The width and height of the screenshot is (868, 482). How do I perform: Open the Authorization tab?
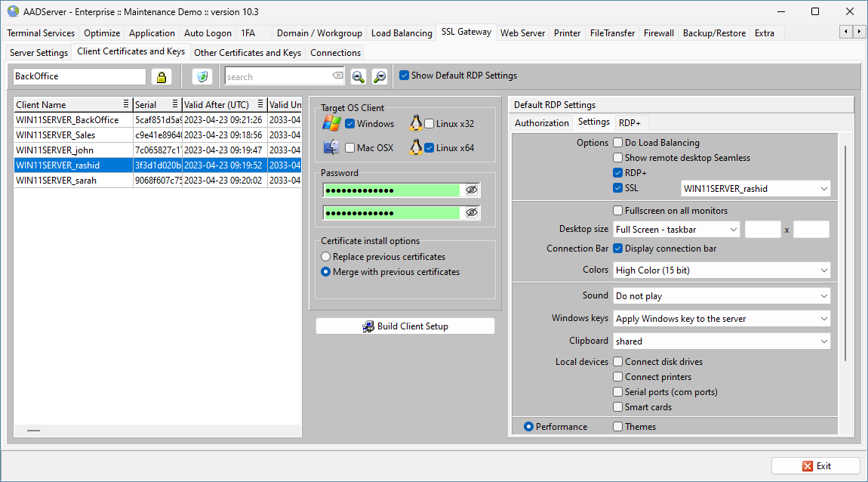[x=541, y=123]
